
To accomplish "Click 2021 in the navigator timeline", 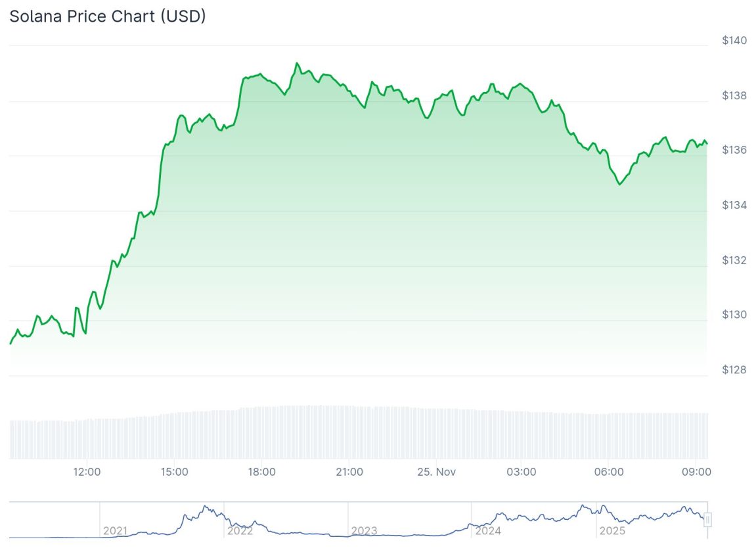I will (x=115, y=530).
